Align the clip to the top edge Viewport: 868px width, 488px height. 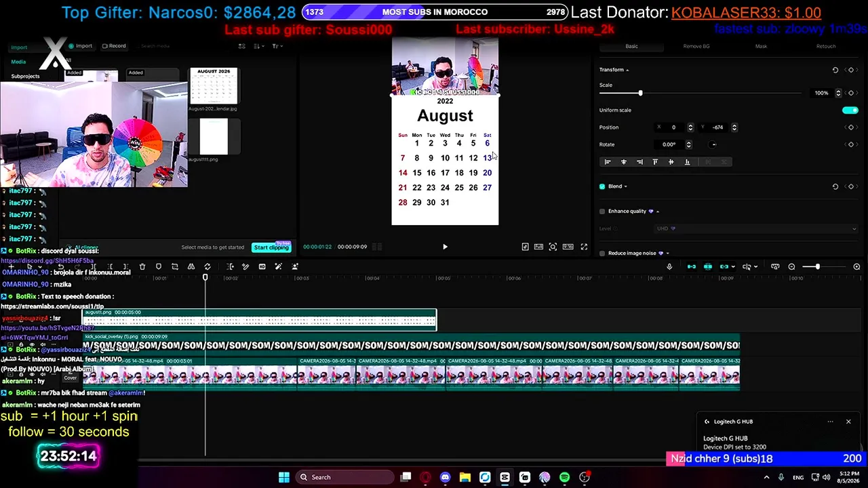click(655, 162)
